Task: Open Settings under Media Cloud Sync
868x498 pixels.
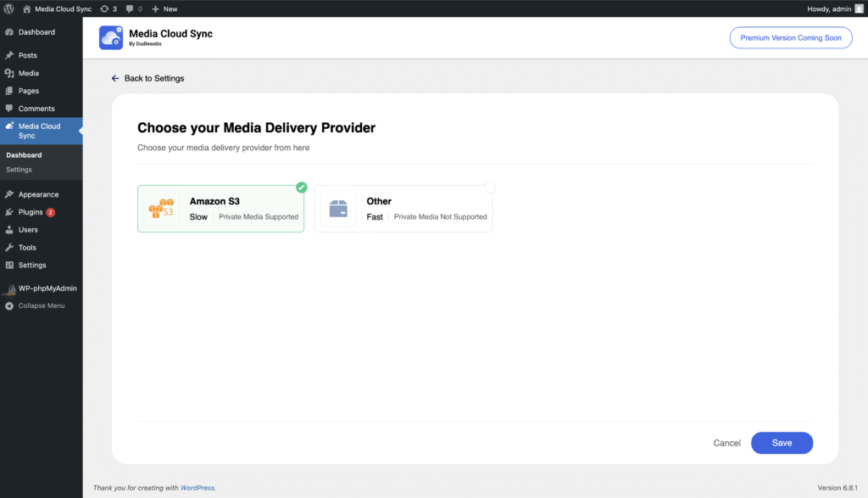Action: (19, 170)
